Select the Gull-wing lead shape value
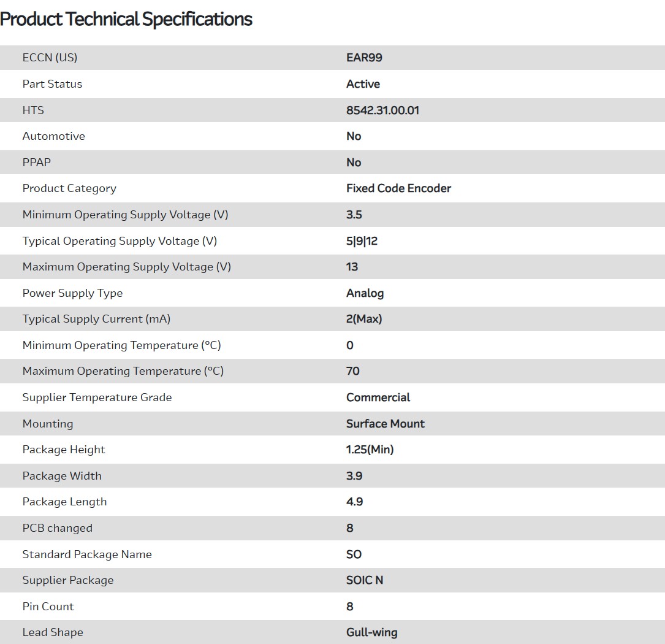 click(x=371, y=632)
